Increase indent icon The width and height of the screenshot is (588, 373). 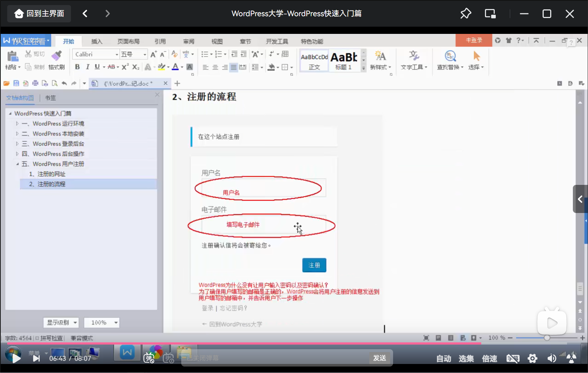pyautogui.click(x=244, y=54)
